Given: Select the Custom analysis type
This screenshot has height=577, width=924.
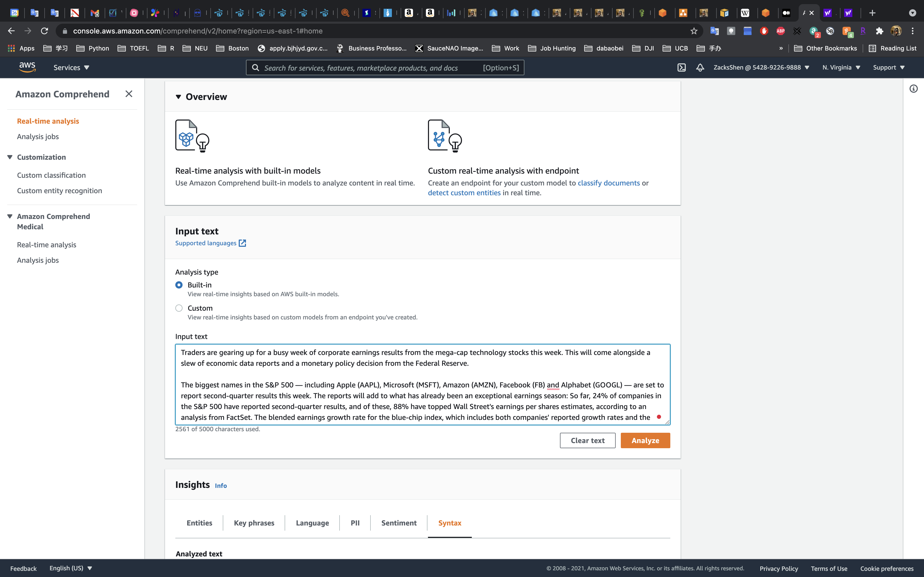Looking at the screenshot, I should (179, 308).
